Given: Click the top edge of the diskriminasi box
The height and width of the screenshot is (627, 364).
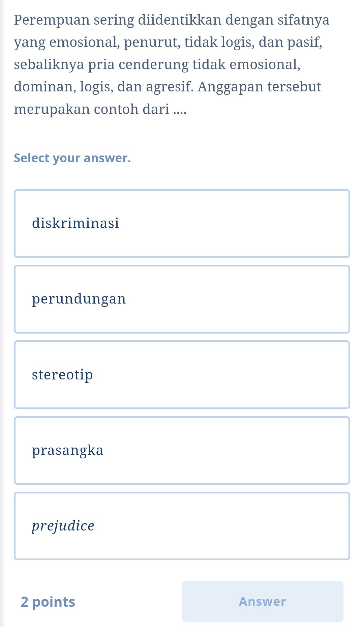Looking at the screenshot, I should [x=182, y=190].
